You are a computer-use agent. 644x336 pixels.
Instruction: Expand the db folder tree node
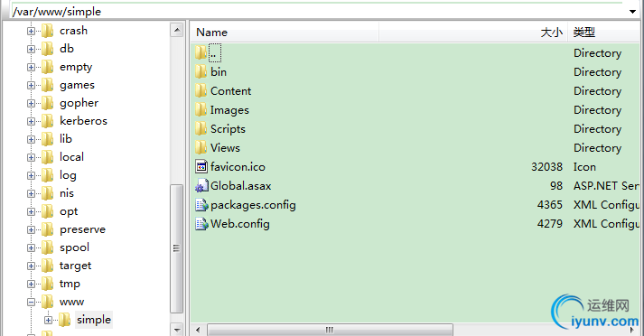point(32,49)
